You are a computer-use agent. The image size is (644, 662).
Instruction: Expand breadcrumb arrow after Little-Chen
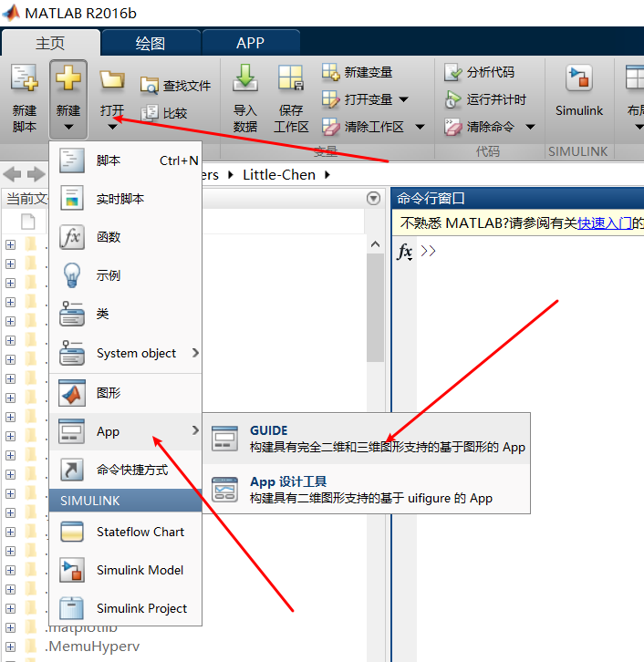[x=327, y=175]
